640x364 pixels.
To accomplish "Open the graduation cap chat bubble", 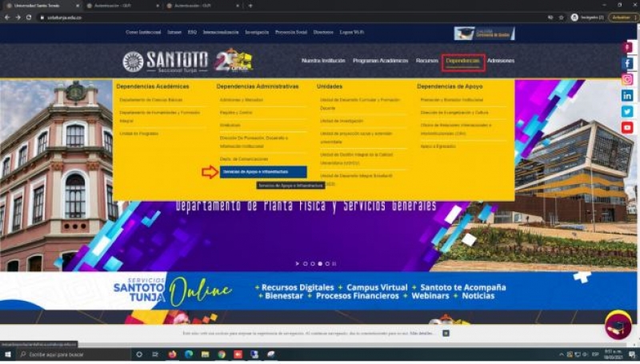I will (618, 326).
